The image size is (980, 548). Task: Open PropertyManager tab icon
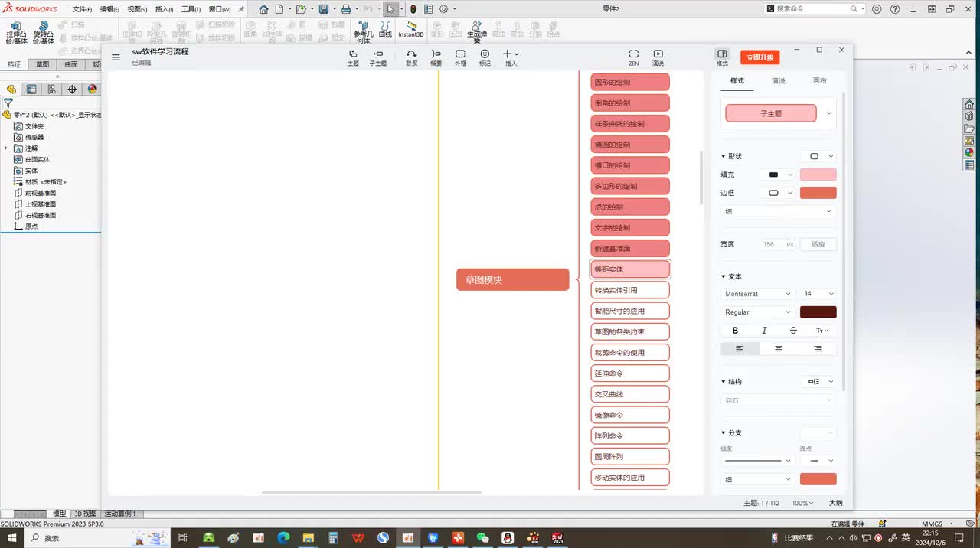31,89
